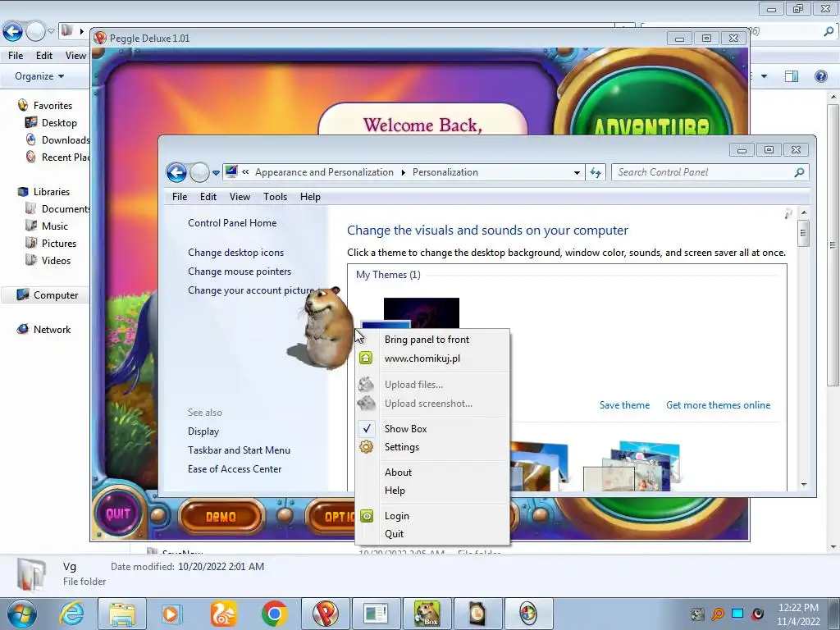Click the scroll-down arrow in Personalization pane
Viewport: 840px width, 630px height.
coord(804,484)
